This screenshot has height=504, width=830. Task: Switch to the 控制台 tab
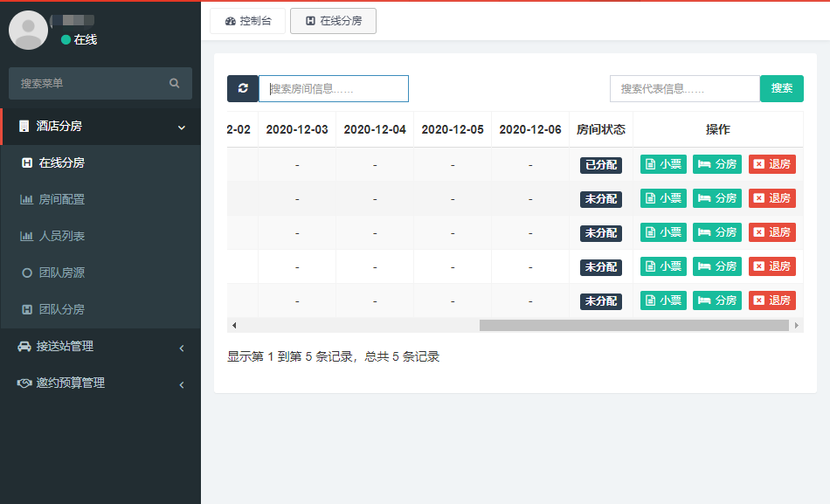tap(248, 21)
